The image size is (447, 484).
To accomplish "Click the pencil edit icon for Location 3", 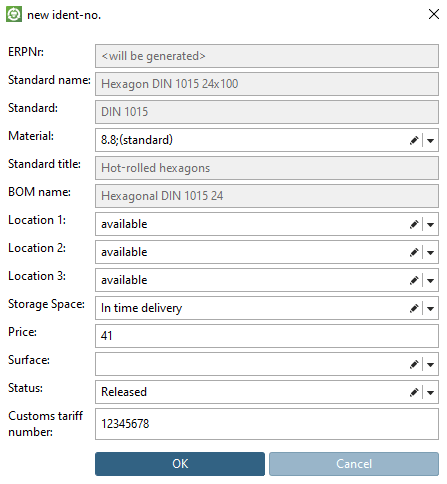I will pos(414,280).
